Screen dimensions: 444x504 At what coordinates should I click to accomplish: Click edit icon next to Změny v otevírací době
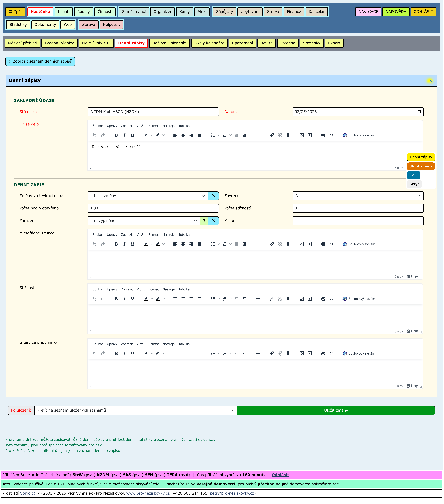214,196
